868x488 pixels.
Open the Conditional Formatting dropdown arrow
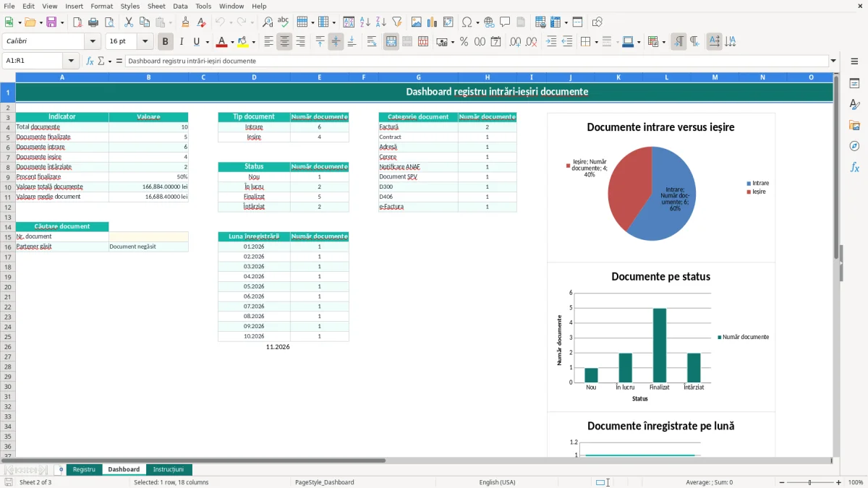[x=663, y=42]
